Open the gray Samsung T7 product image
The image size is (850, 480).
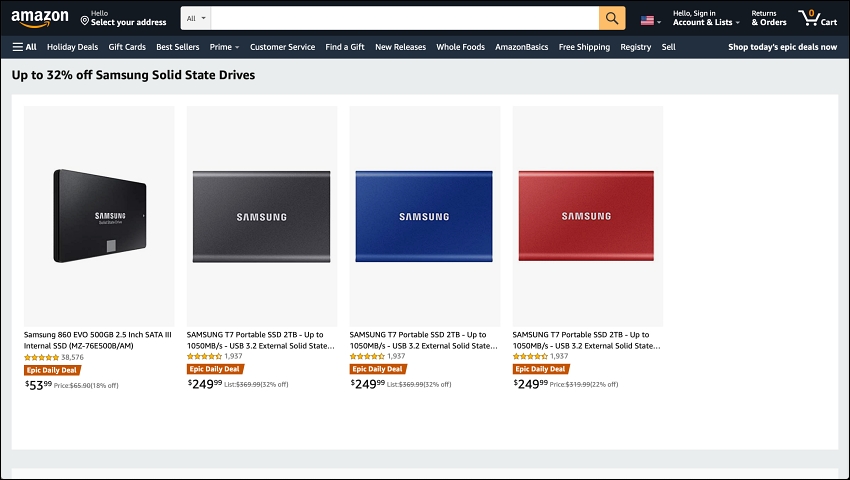click(x=262, y=216)
